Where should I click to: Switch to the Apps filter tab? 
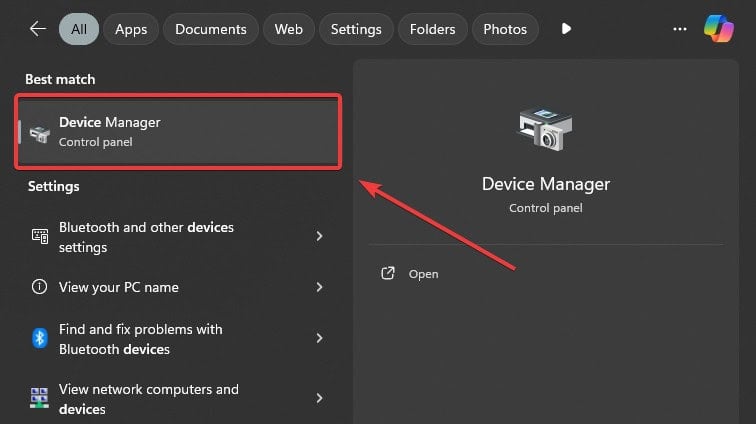point(131,29)
